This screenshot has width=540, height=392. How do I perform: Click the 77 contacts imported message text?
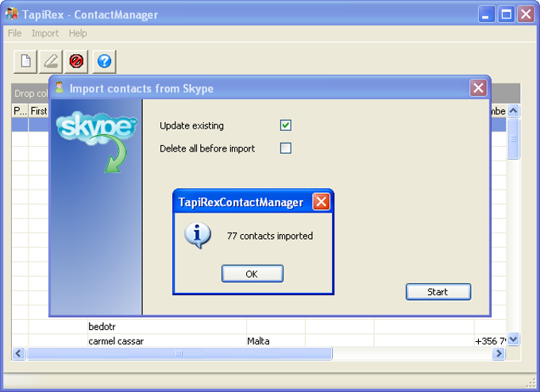click(270, 236)
